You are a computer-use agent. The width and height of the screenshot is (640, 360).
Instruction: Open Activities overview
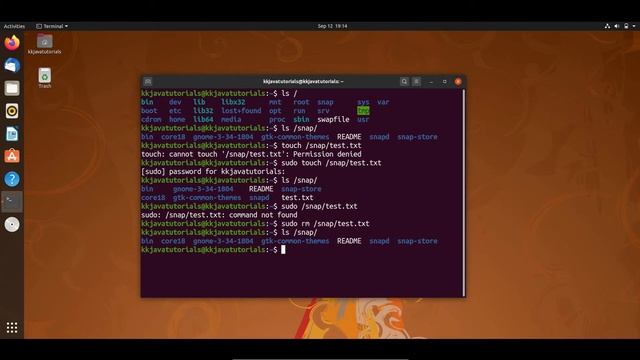[14, 26]
